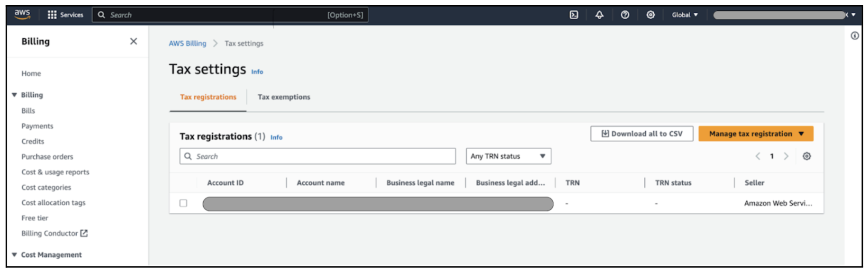Screen dimensions: 868x273
Task: Close the Billing side navigation panel
Action: (134, 41)
